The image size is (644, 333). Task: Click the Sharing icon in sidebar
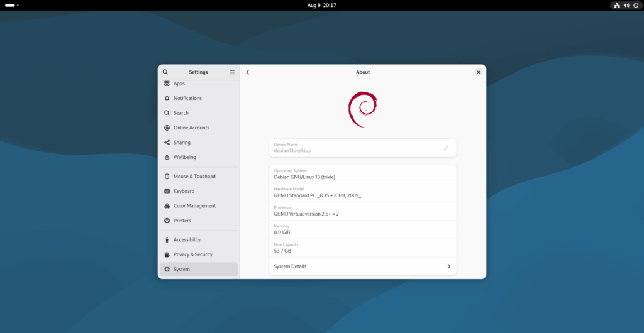click(167, 142)
